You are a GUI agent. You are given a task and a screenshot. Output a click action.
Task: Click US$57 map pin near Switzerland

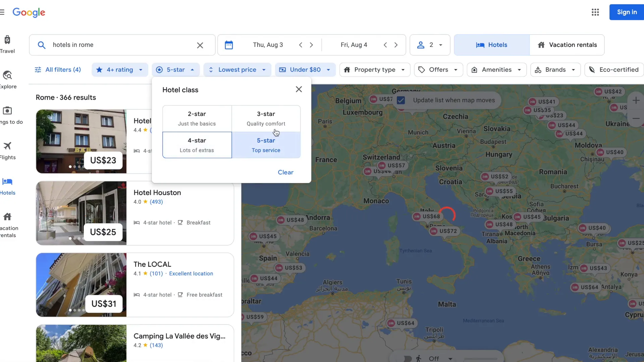coord(392,165)
